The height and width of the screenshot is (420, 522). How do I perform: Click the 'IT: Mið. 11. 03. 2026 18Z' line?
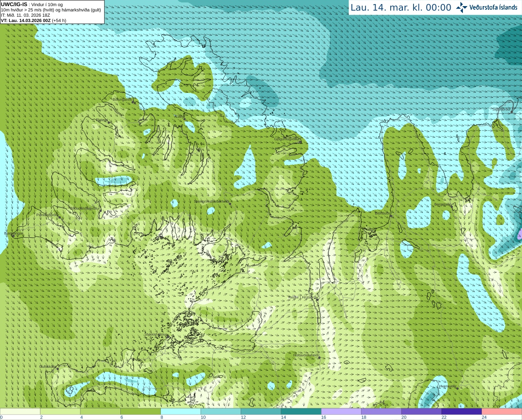pyautogui.click(x=25, y=15)
